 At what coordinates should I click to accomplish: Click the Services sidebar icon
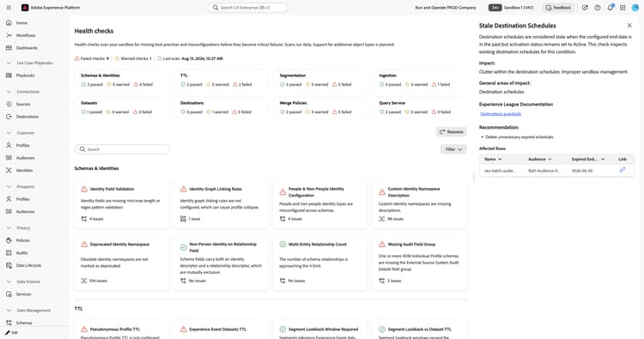(9, 294)
